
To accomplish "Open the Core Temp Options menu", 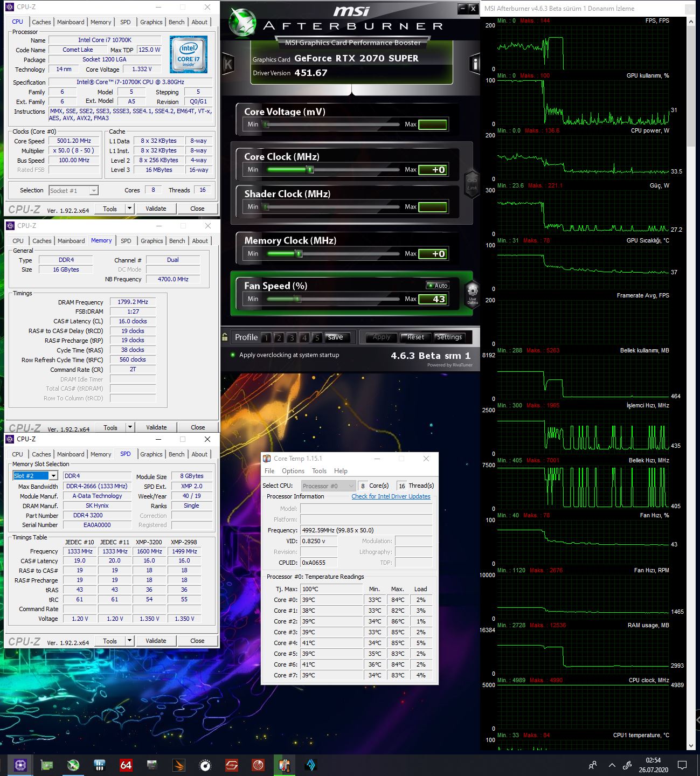I will [x=293, y=470].
